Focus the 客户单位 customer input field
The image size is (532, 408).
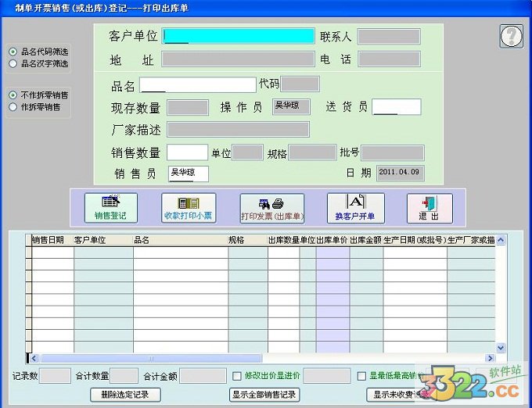238,36
